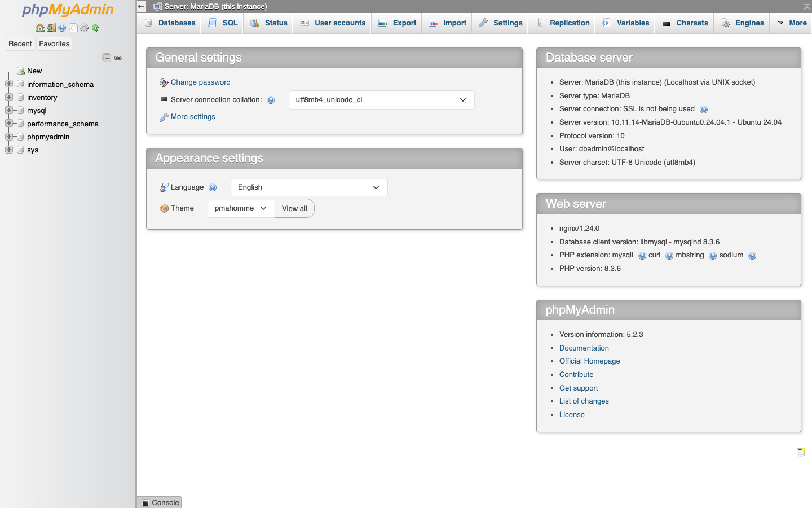Click help icon after sodium extension
Image resolution: width=812 pixels, height=508 pixels.
[752, 256]
